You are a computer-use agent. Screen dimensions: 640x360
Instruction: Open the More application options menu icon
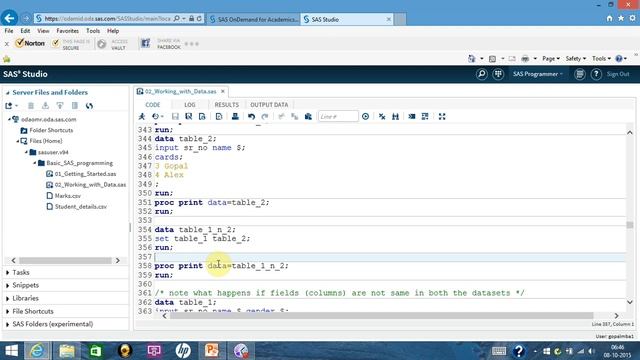(x=580, y=74)
